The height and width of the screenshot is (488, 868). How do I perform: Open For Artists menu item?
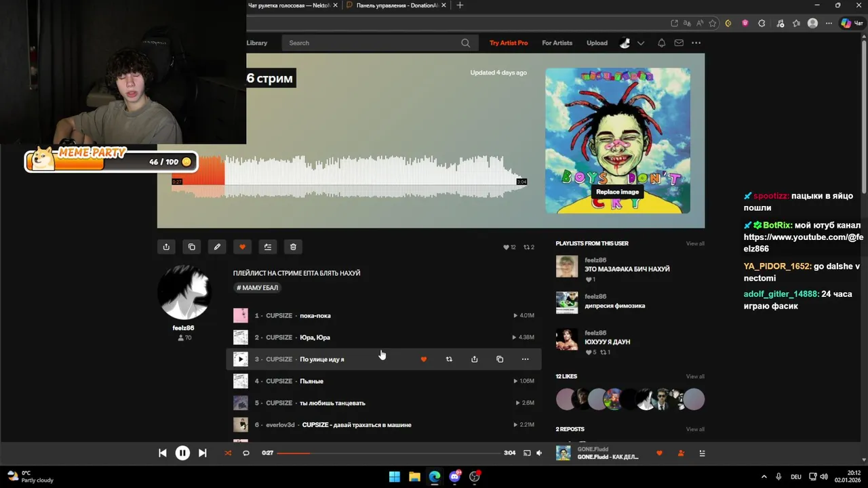coord(557,43)
